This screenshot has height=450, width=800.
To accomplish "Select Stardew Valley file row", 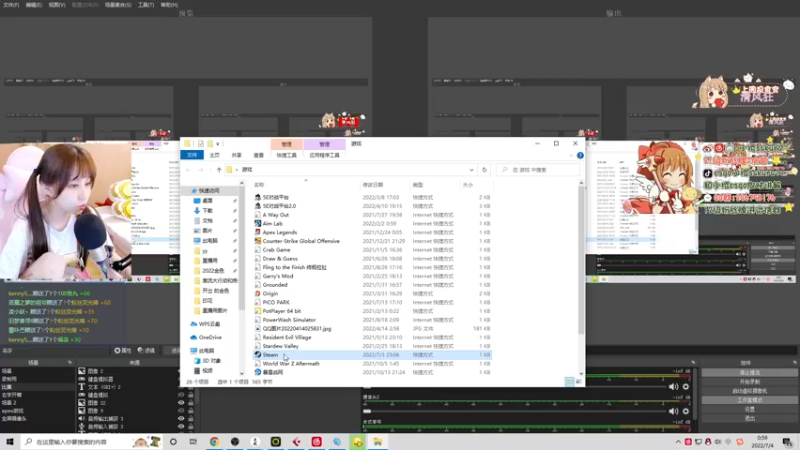I will pos(372,346).
